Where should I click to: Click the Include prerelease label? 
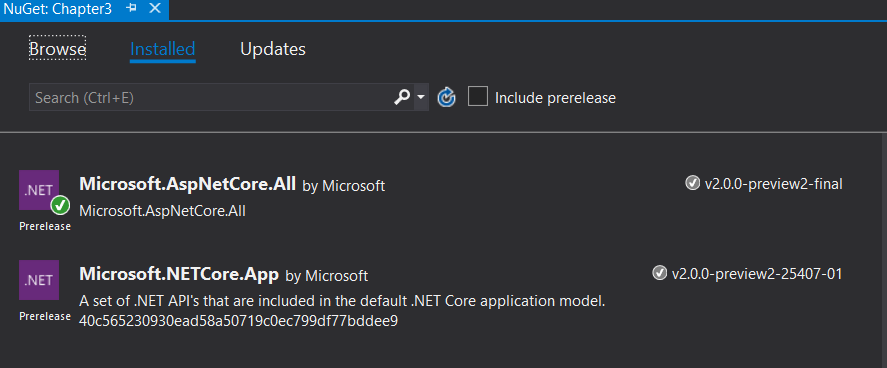coord(555,98)
